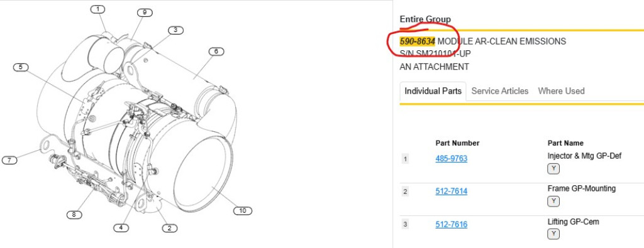Click Y badge under Injector & Mtg GP-Def
This screenshot has height=248, width=644.
click(x=553, y=168)
